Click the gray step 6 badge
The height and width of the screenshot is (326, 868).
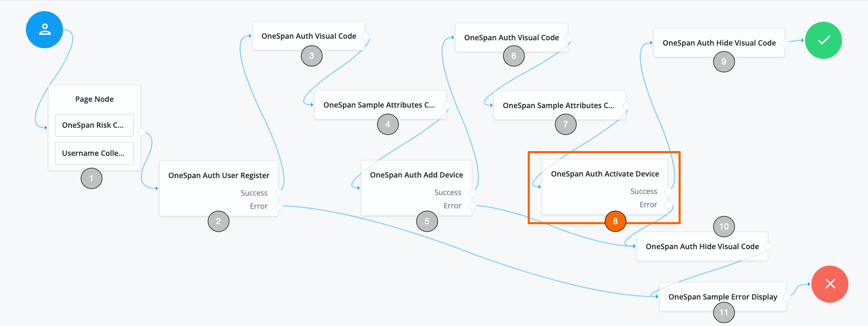pos(513,56)
